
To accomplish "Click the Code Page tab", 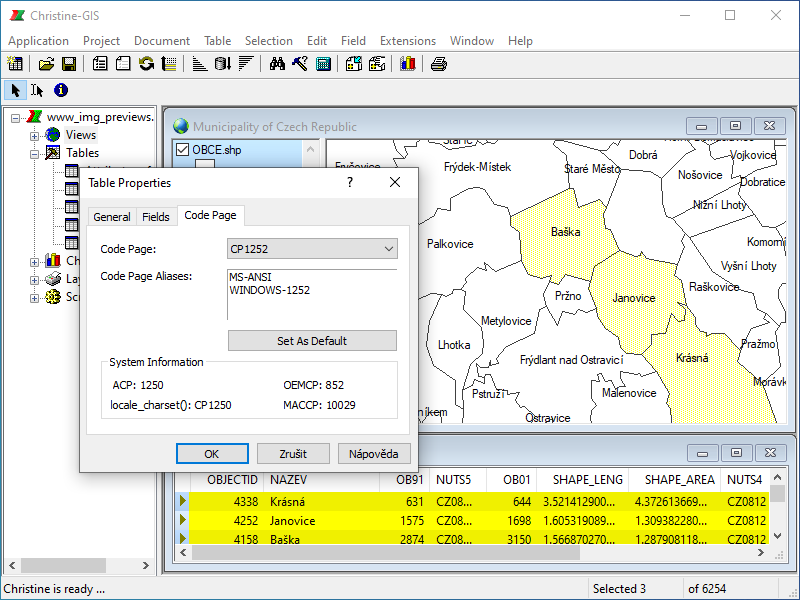I will (210, 215).
